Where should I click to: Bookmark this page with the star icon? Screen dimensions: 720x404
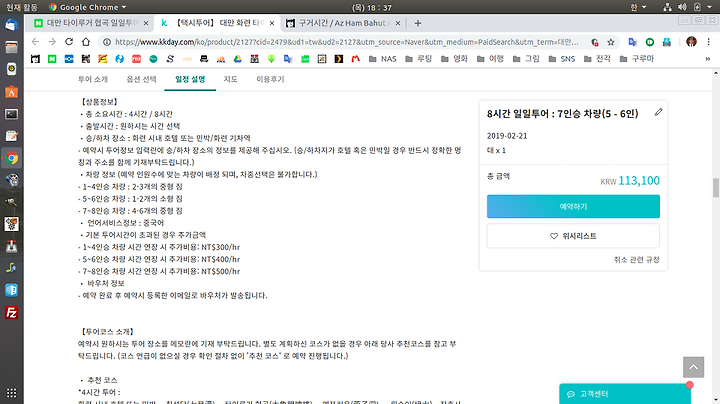[x=611, y=42]
